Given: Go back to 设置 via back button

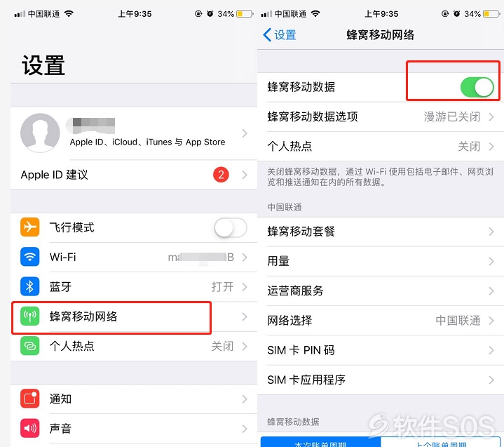Looking at the screenshot, I should point(280,35).
